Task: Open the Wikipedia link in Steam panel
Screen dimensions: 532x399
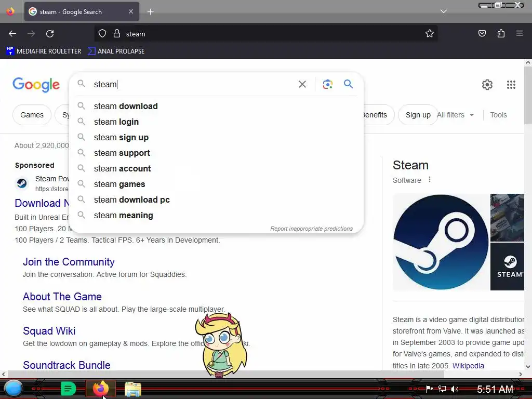Action: coord(468,366)
